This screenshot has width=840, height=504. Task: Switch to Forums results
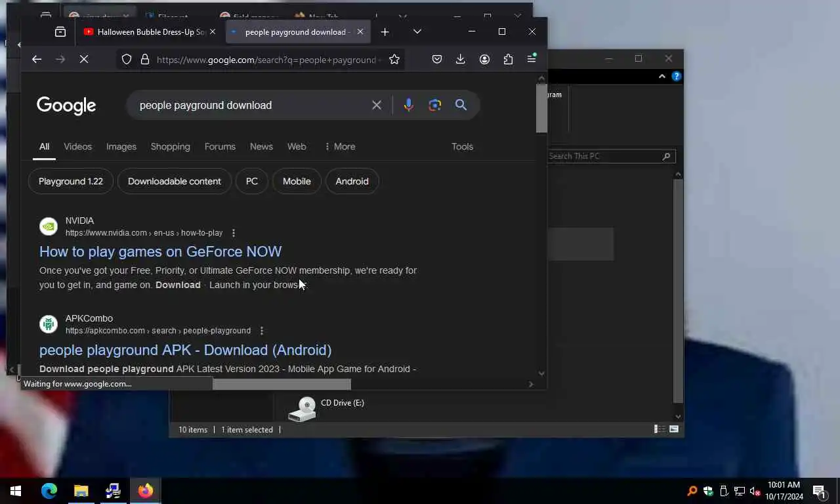pos(220,146)
